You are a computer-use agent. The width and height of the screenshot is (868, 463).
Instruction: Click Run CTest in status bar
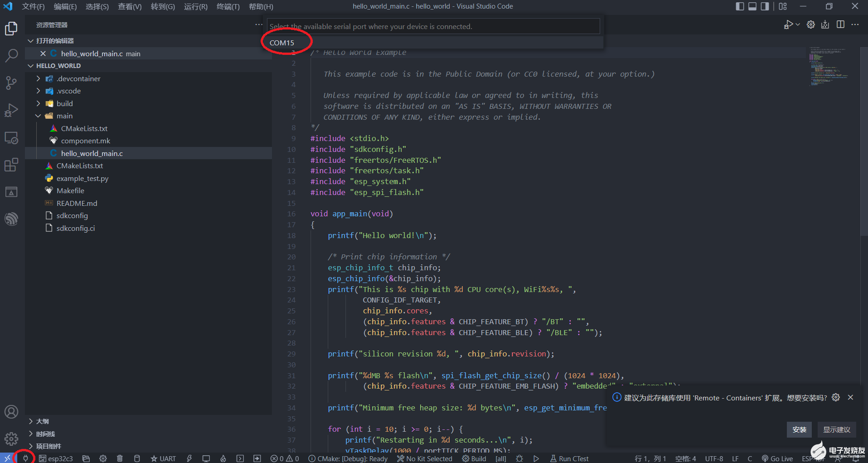[569, 458]
